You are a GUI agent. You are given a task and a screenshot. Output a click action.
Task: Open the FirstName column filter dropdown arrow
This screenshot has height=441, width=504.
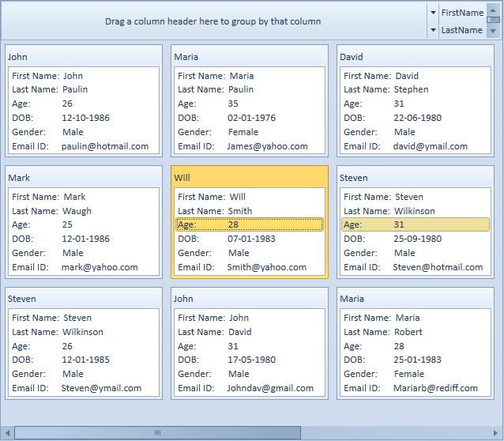coord(432,13)
